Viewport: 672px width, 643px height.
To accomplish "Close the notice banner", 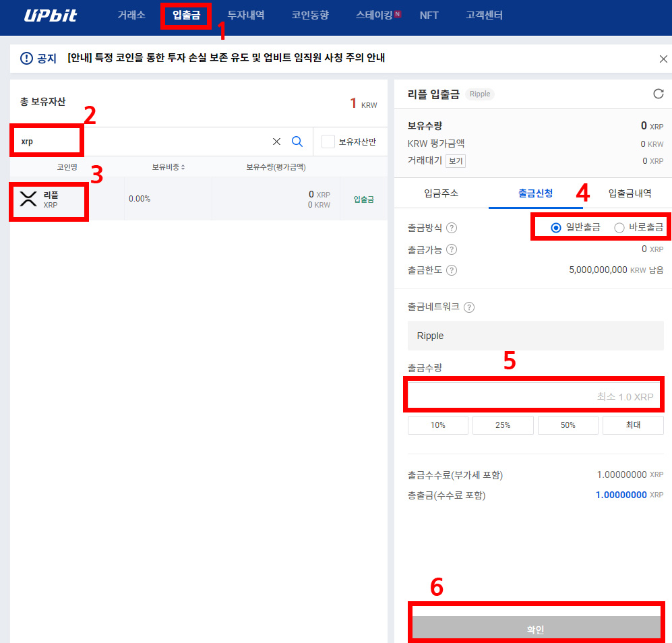I will tap(663, 59).
